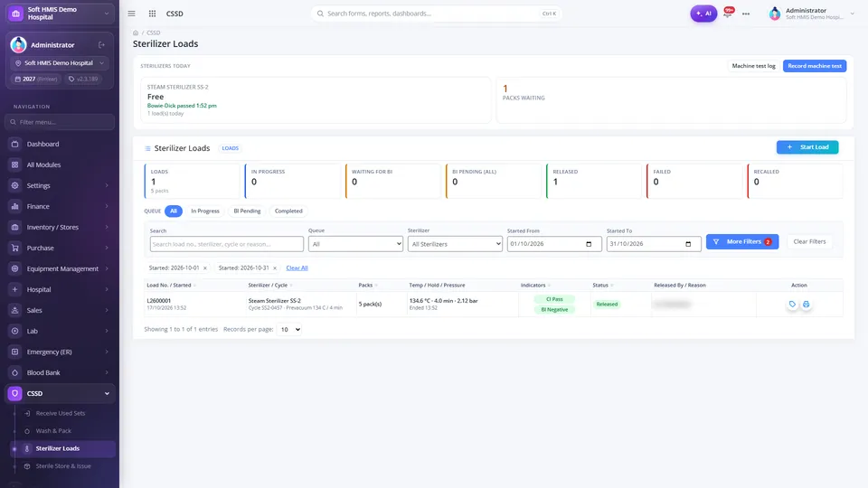The height and width of the screenshot is (488, 868).
Task: Click the Failed stat card
Action: (x=694, y=181)
